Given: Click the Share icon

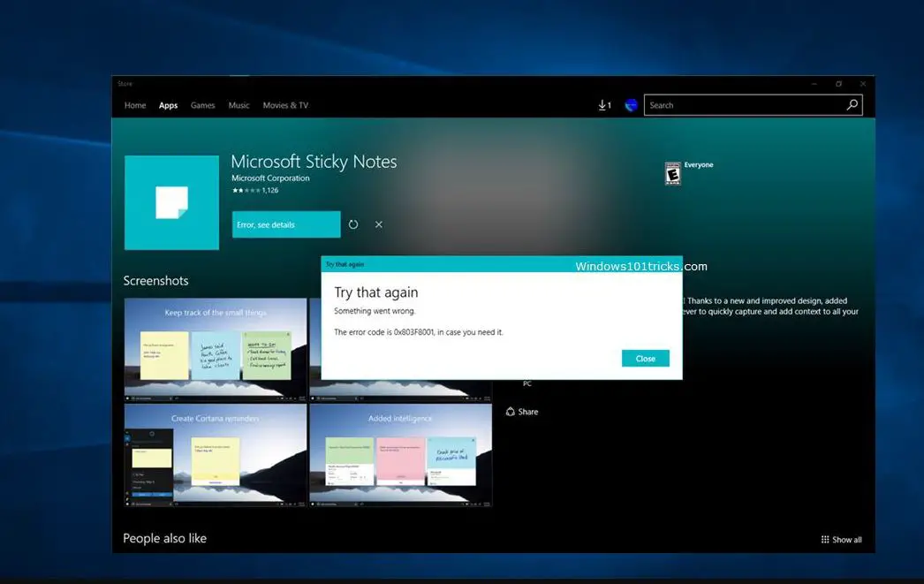Looking at the screenshot, I should pos(511,412).
